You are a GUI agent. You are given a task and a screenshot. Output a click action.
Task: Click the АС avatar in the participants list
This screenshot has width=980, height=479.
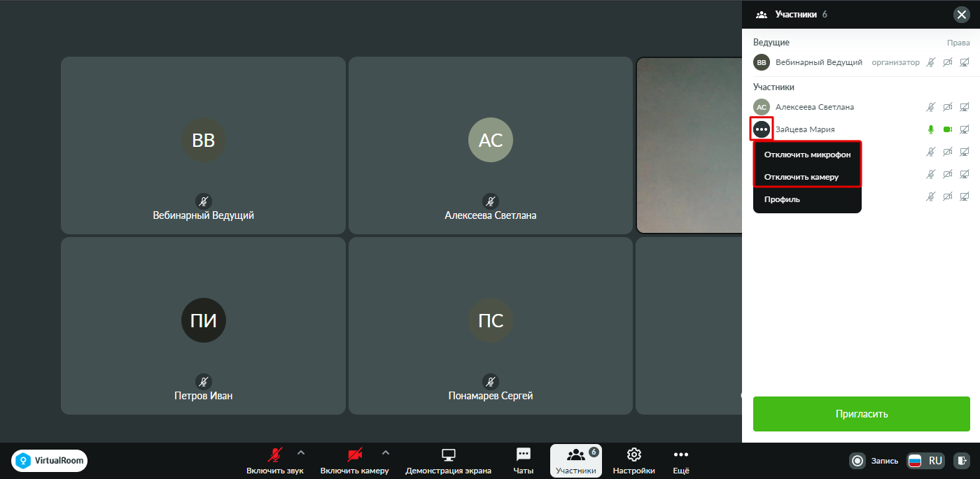(762, 107)
